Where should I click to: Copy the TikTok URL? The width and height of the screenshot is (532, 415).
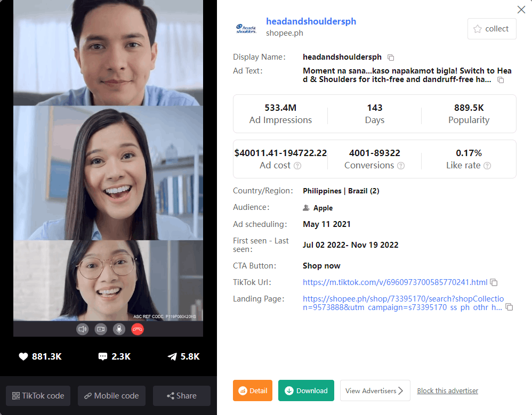(494, 282)
